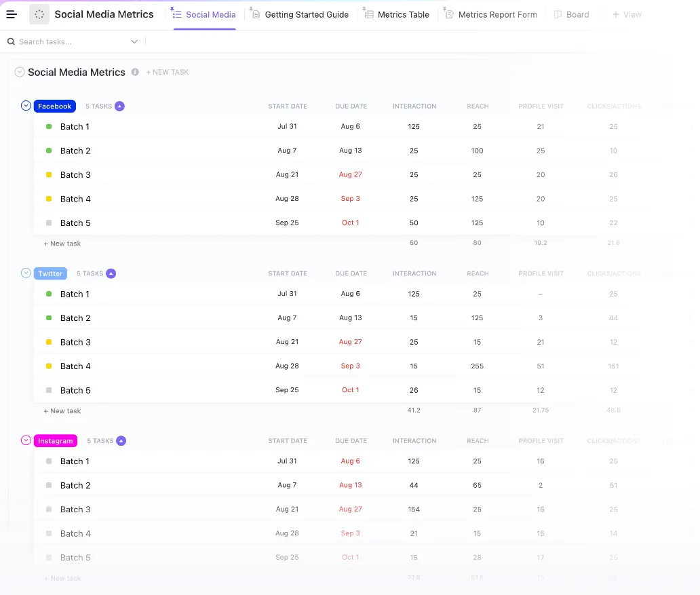Click the Getting Started Guide doc icon
Viewport: 700px width, 595px height.
[255, 14]
